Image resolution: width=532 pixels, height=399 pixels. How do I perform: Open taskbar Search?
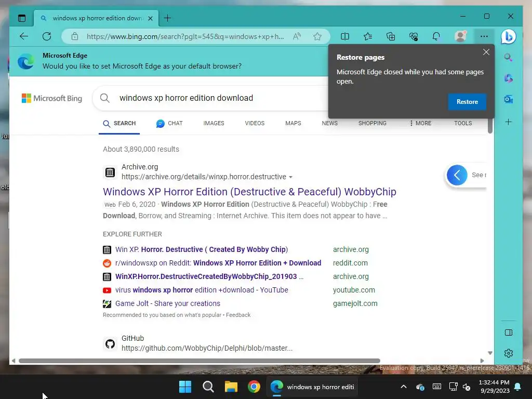[x=208, y=387]
